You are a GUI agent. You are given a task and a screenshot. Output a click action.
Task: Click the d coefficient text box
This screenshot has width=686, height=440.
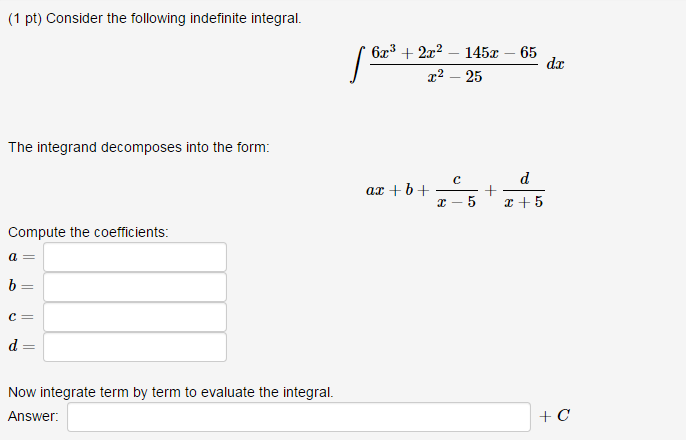tap(135, 347)
